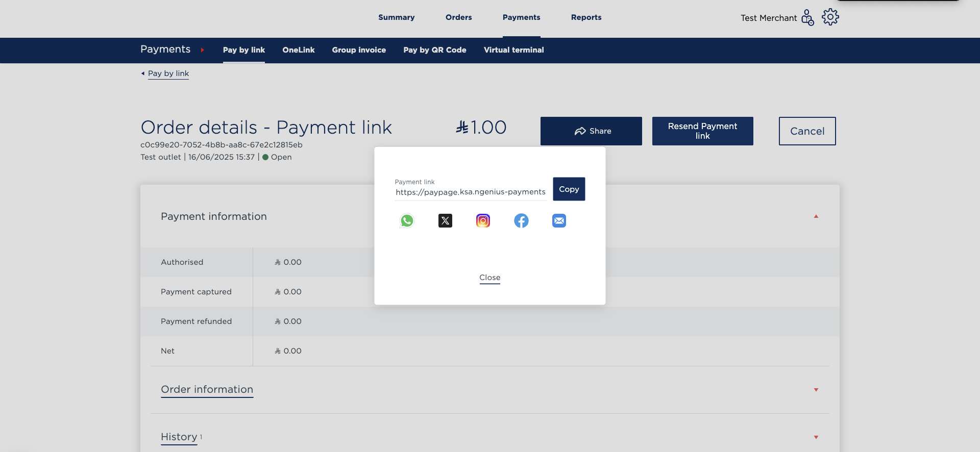Click Payment captured row label
This screenshot has width=980, height=452.
pos(197,292)
